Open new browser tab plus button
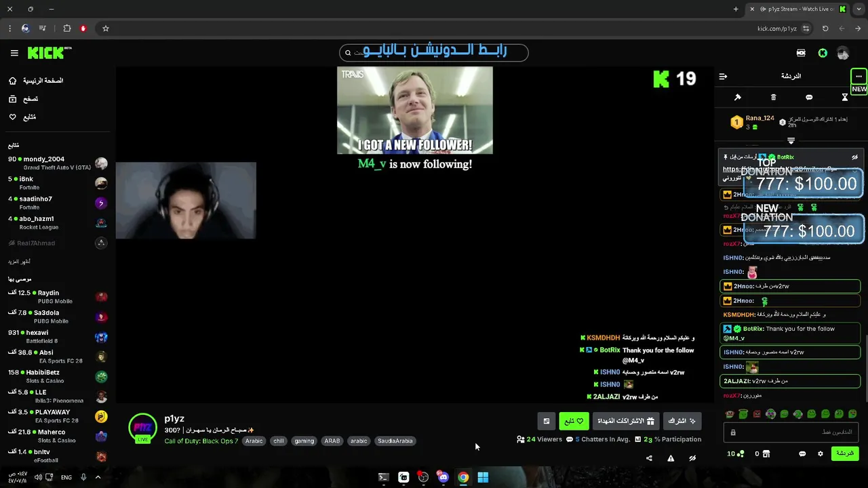This screenshot has width=868, height=488. click(x=736, y=9)
